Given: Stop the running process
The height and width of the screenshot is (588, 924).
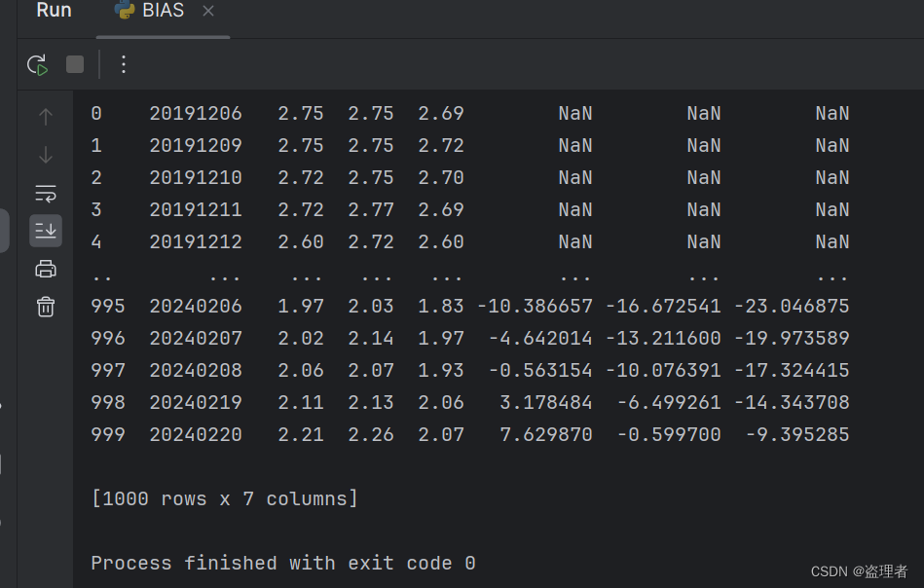Looking at the screenshot, I should coord(74,65).
